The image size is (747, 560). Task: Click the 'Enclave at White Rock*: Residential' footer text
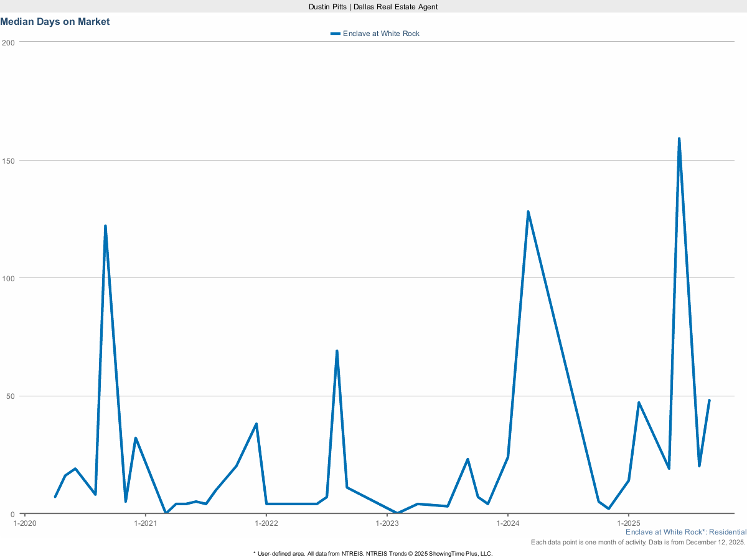(x=685, y=532)
